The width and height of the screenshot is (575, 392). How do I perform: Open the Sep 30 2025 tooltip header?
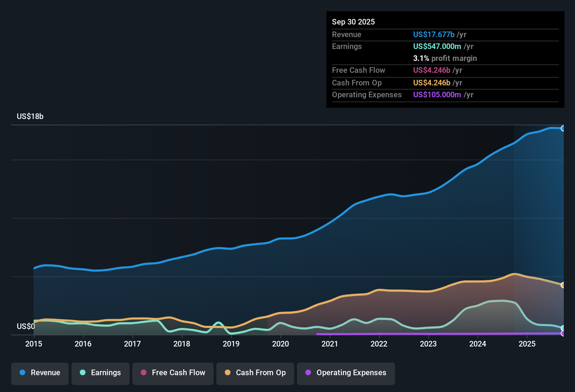[x=353, y=22]
